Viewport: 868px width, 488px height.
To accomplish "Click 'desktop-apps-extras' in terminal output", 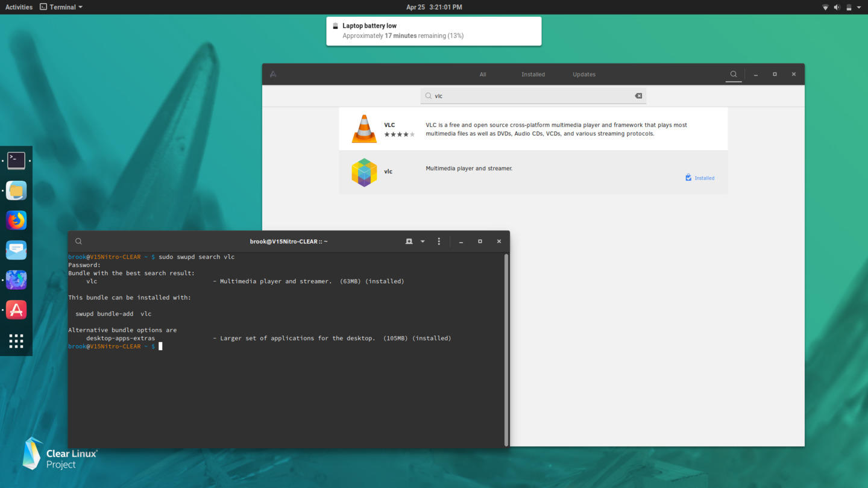I will pyautogui.click(x=121, y=338).
